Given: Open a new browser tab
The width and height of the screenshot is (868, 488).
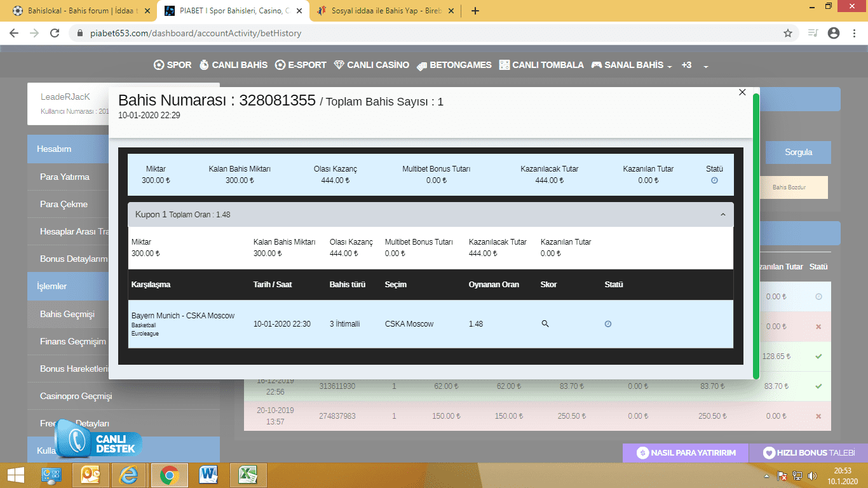Looking at the screenshot, I should tap(475, 11).
